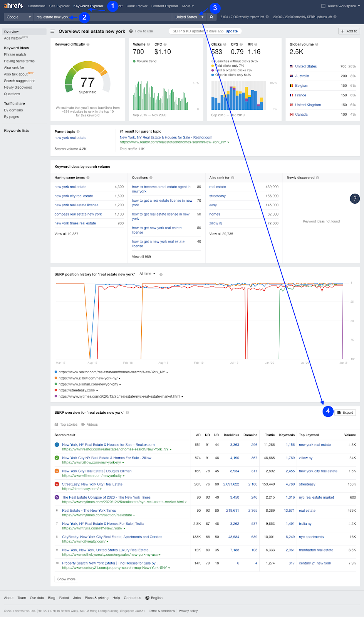Open Site Explorer in top navigation
The width and height of the screenshot is (364, 617).
[x=59, y=6]
